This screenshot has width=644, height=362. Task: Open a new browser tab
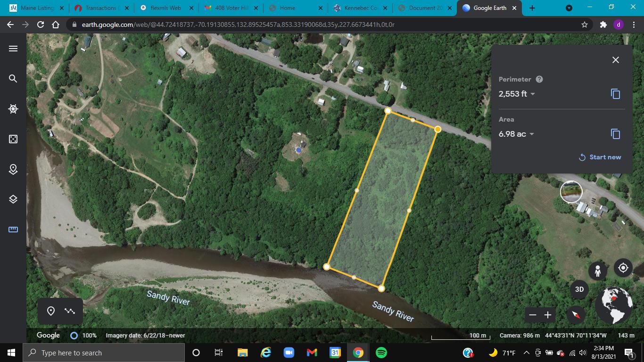(x=532, y=8)
